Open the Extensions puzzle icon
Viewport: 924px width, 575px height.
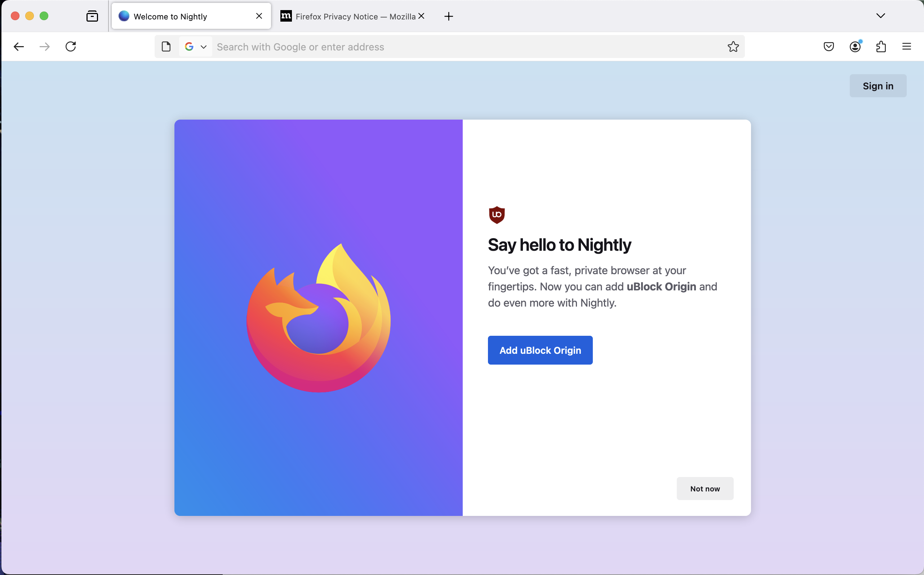pos(881,46)
